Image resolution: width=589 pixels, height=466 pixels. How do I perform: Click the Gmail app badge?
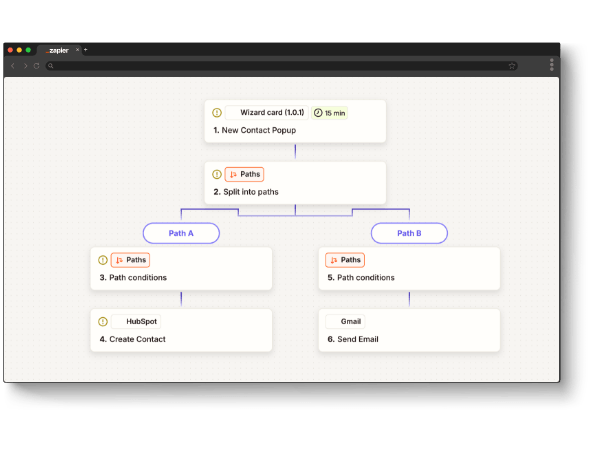point(345,321)
